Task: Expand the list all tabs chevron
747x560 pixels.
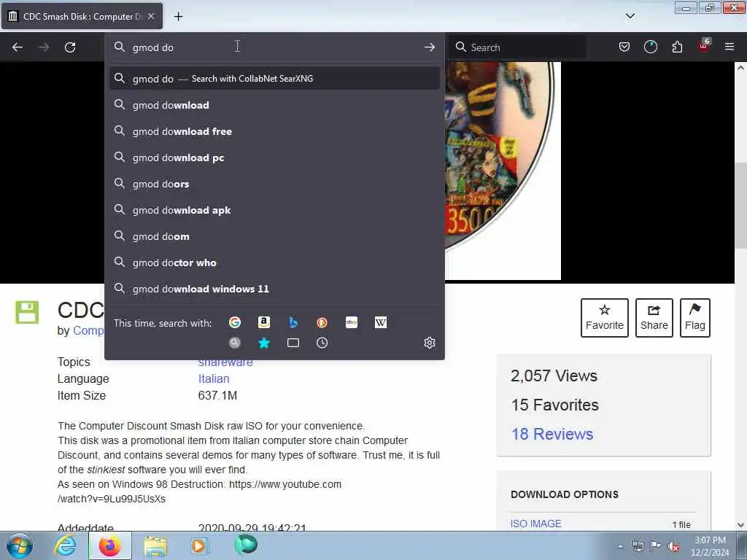Action: coord(630,16)
